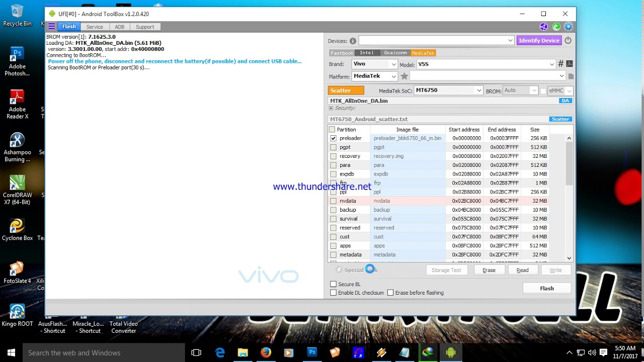Click partition list scroll down arrow
Screen dimensions: 644x362
click(569, 258)
